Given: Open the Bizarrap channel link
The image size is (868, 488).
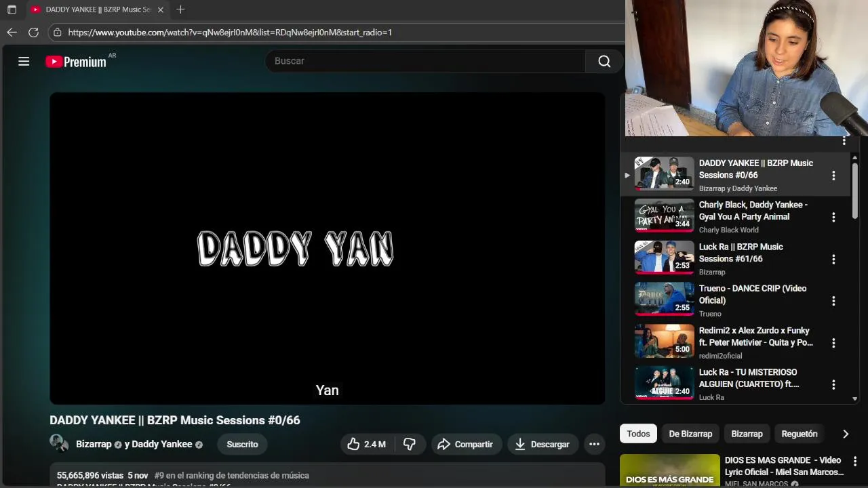Looking at the screenshot, I should 94,444.
